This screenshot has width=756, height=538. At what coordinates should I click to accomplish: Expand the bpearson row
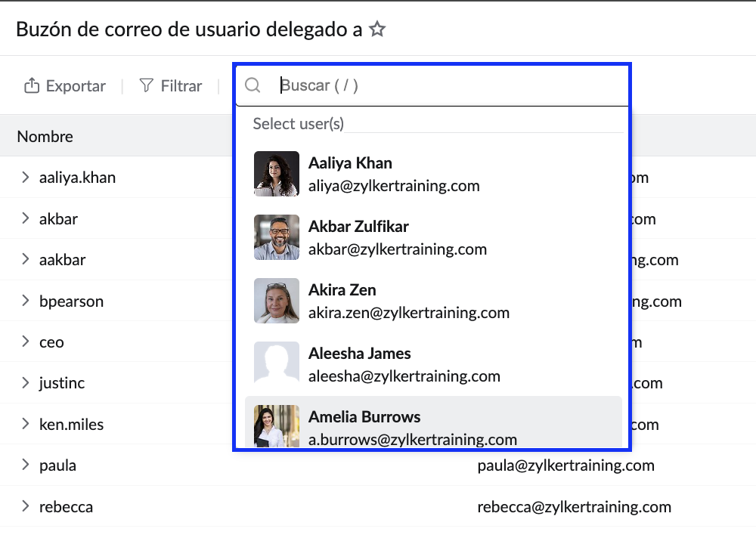pyautogui.click(x=26, y=301)
